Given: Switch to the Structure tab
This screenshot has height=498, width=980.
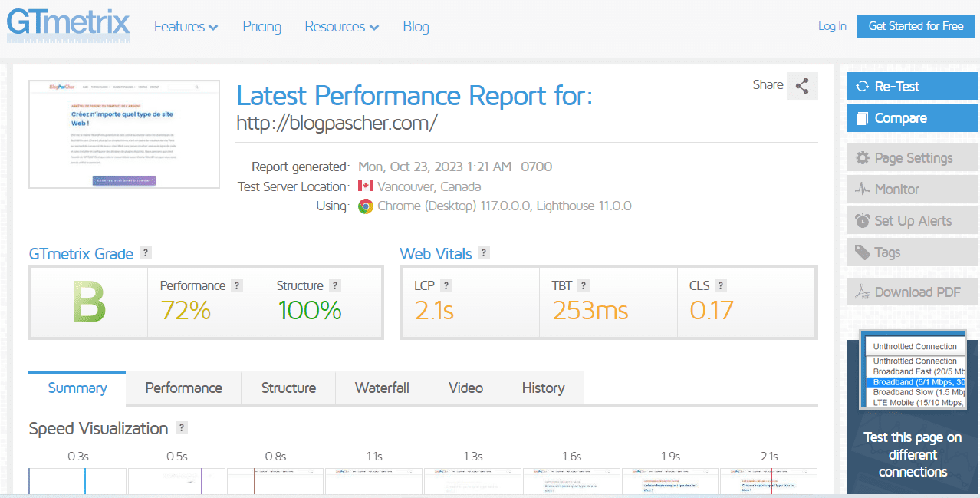Looking at the screenshot, I should pyautogui.click(x=288, y=388).
